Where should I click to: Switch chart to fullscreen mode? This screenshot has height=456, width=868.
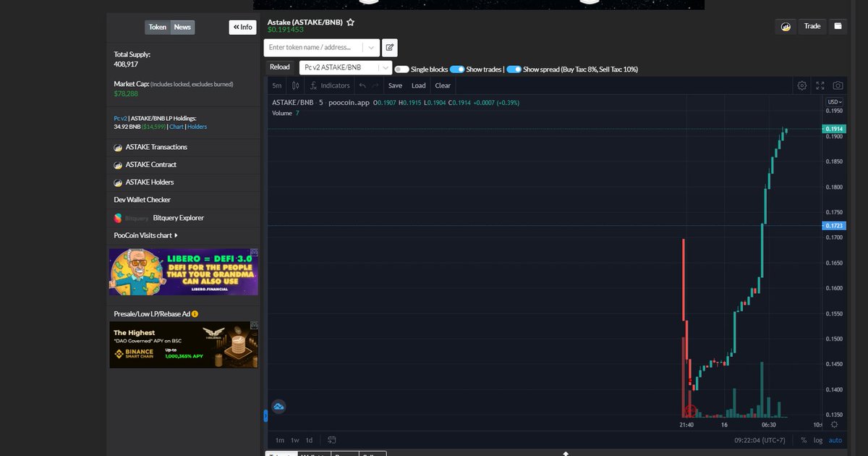click(x=820, y=85)
